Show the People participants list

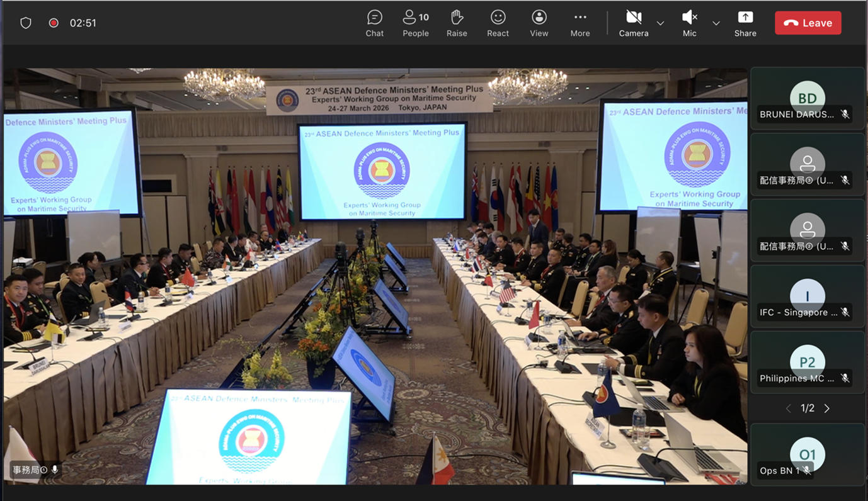click(x=415, y=23)
